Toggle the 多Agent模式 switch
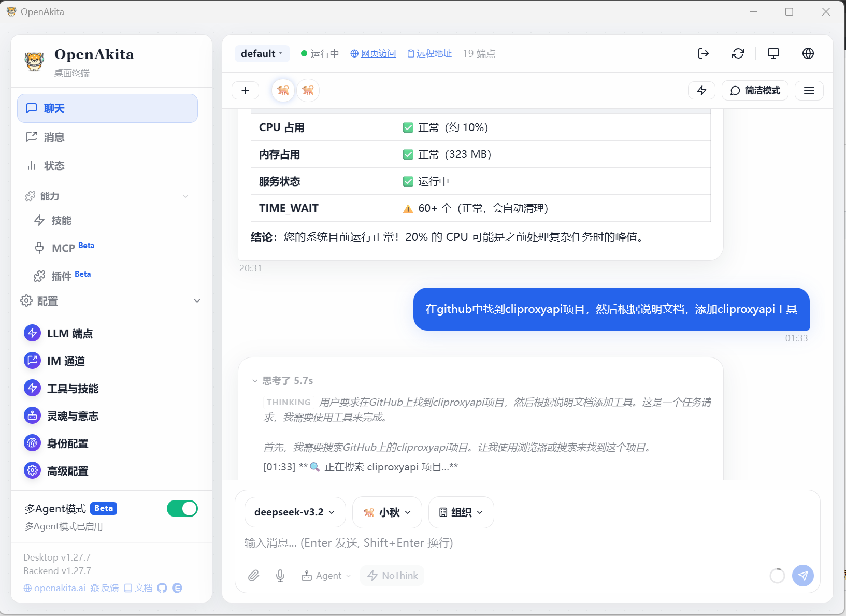The height and width of the screenshot is (616, 846). pos(182,509)
